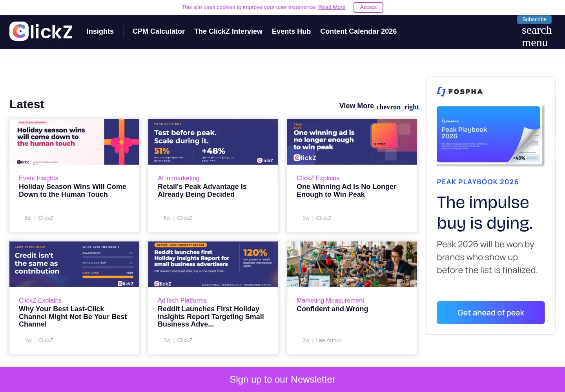The height and width of the screenshot is (392, 565).
Task: Open ClickZ Explains above Why Your Best
Action: click(40, 300)
